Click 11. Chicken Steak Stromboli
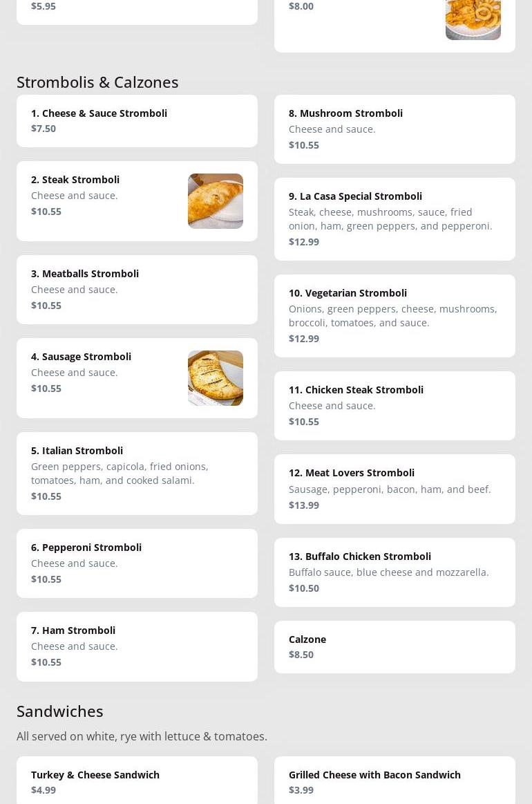Viewport: 532px width, 804px height. pos(395,406)
